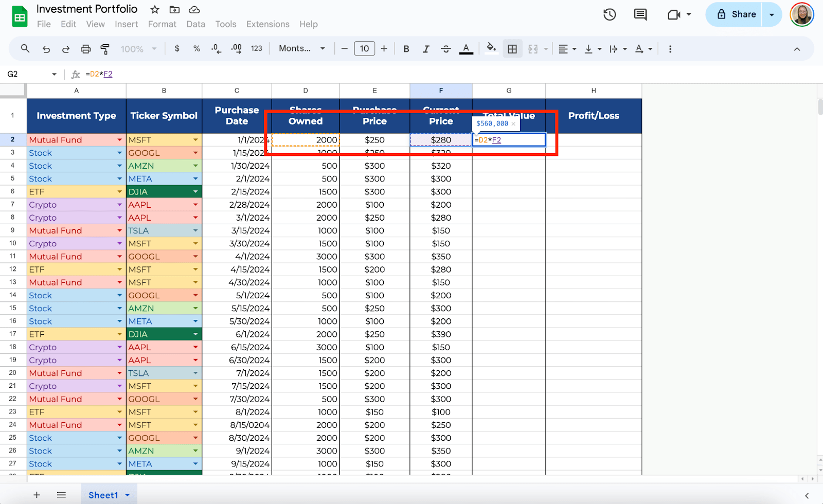
Task: Click the Share button
Action: tap(737, 14)
